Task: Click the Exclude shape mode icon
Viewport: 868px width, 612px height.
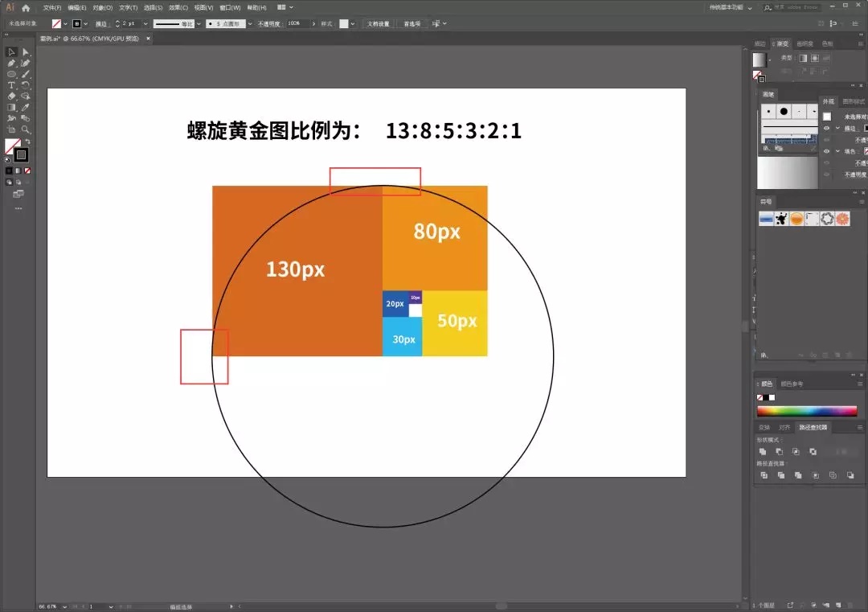Action: click(x=813, y=452)
